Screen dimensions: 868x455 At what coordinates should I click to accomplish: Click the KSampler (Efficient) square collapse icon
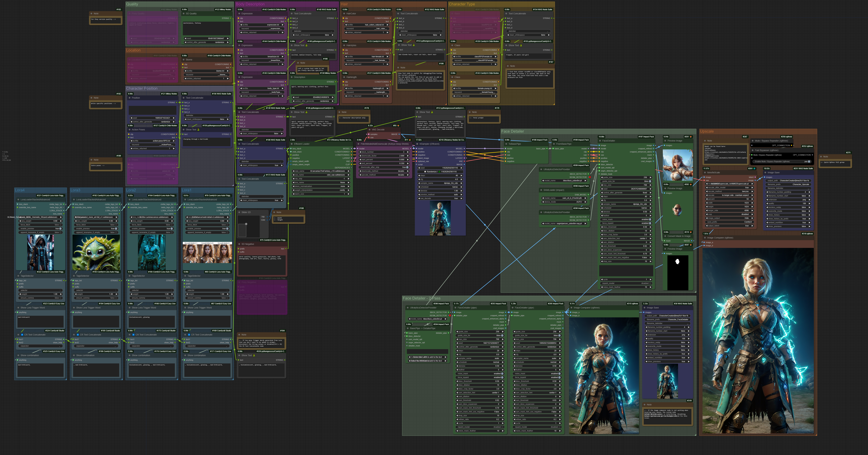click(x=417, y=144)
